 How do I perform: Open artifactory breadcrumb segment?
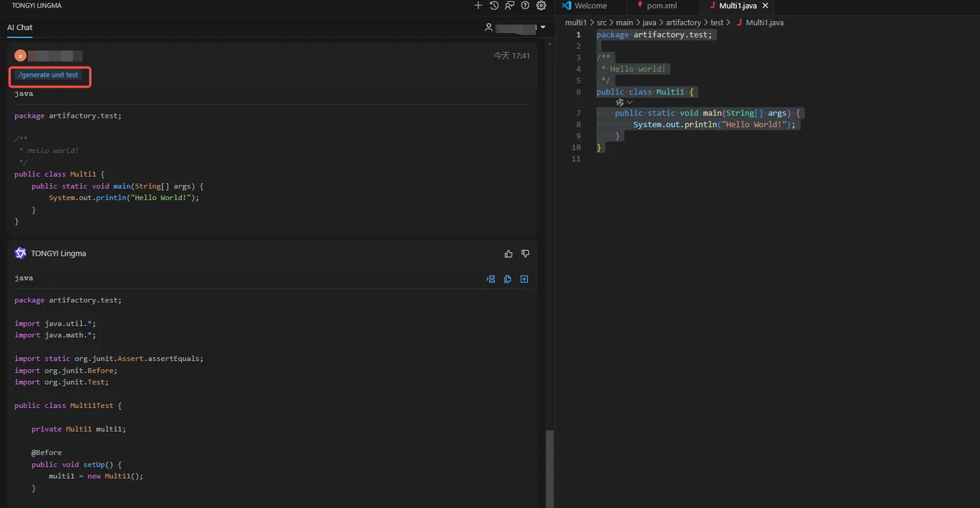[x=683, y=22]
